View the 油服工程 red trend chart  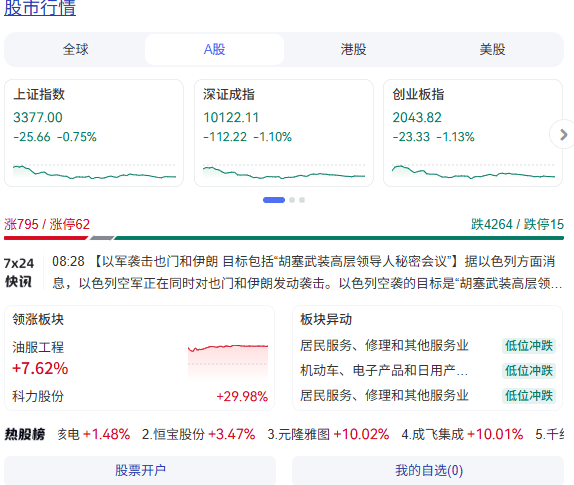click(x=228, y=362)
